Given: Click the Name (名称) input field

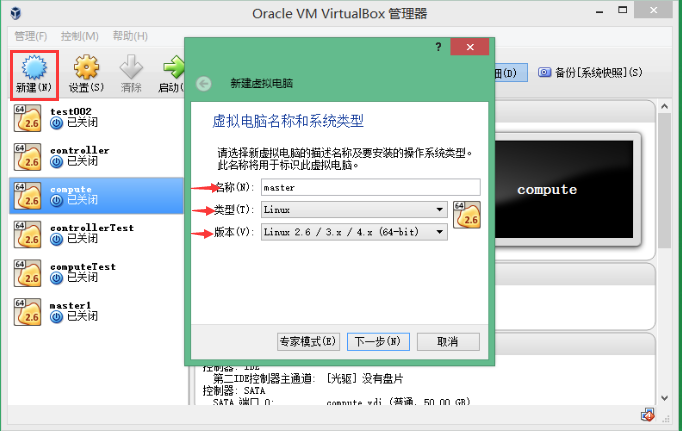Looking at the screenshot, I should tap(371, 187).
